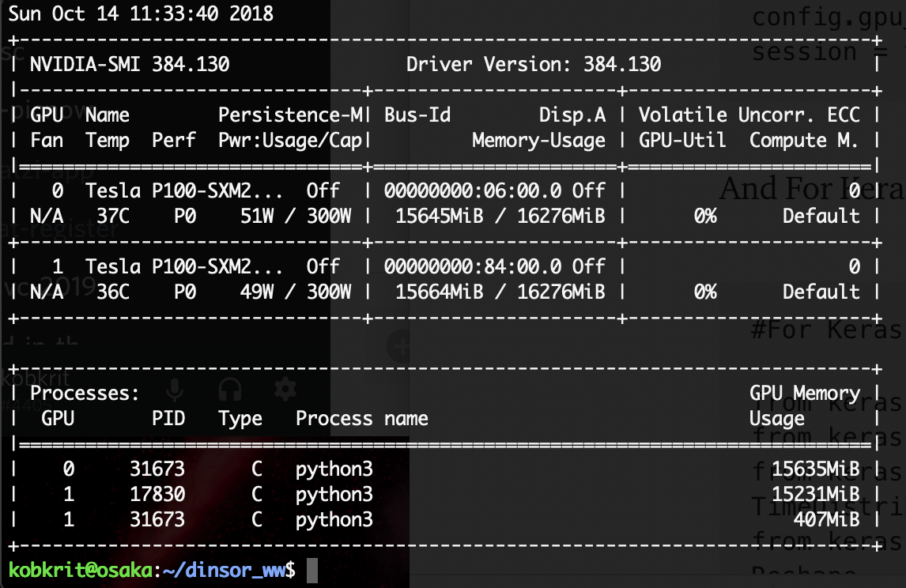Click the 15664MiB / 16276MiB memory reading

pyautogui.click(x=500, y=292)
